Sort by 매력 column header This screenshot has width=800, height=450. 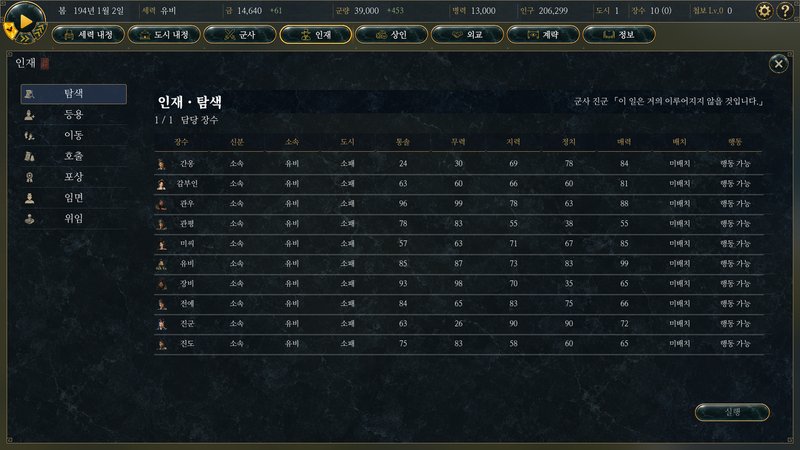[x=624, y=142]
